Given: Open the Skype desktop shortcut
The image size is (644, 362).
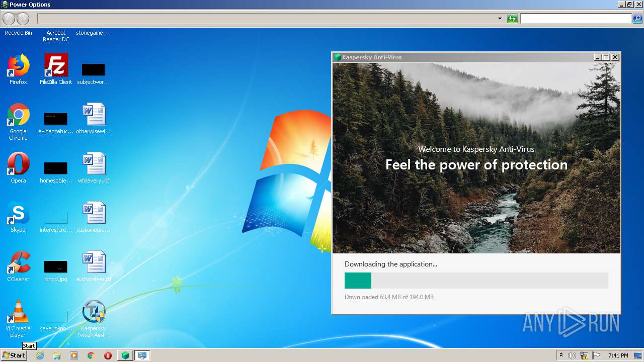Looking at the screenshot, I should 18,217.
